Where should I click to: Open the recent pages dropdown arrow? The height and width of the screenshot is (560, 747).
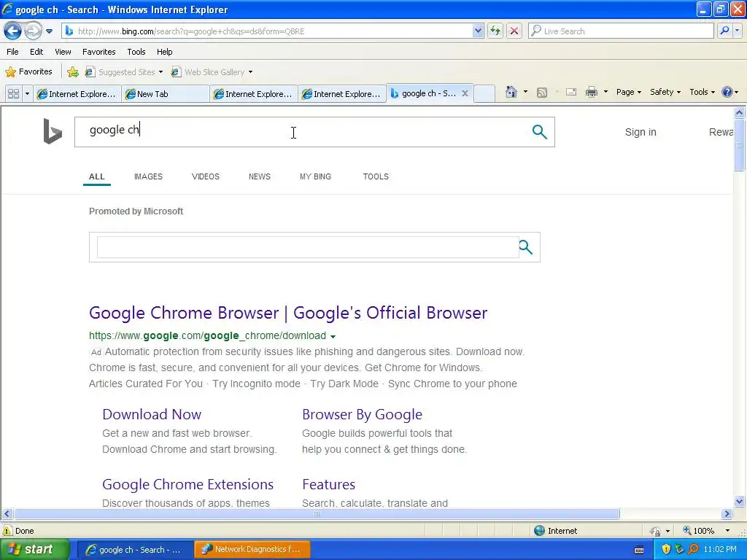coord(49,31)
